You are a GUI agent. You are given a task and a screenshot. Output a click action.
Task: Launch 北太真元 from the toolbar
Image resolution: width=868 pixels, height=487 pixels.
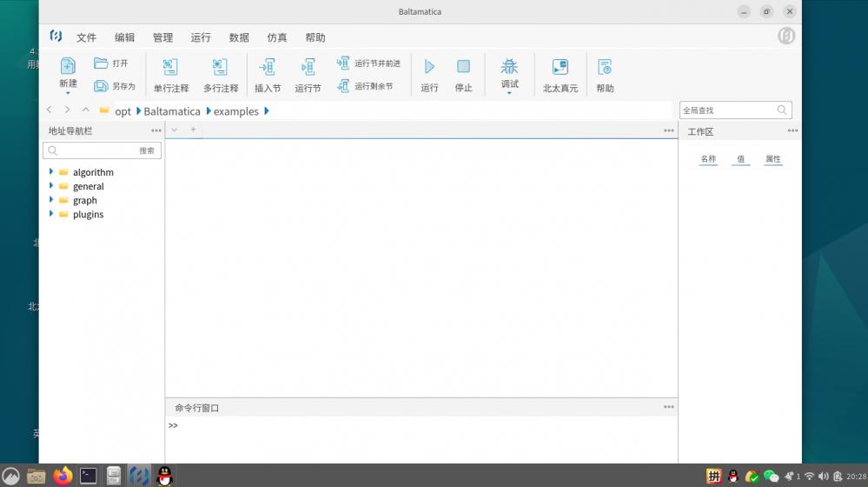[x=560, y=68]
